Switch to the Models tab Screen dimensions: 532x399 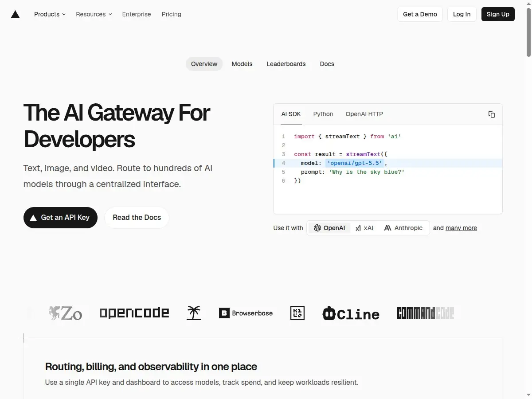coord(242,64)
